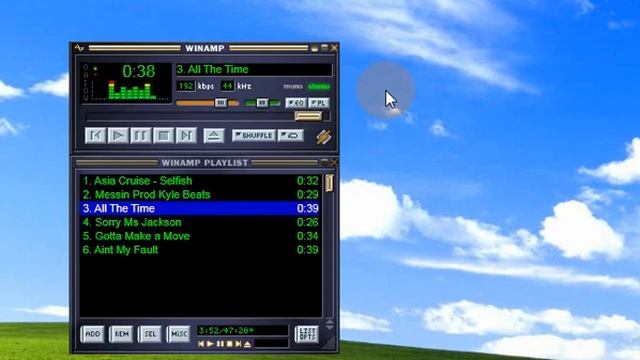The height and width of the screenshot is (360, 640).
Task: Open the SEL selection menu in playlist
Action: [150, 334]
